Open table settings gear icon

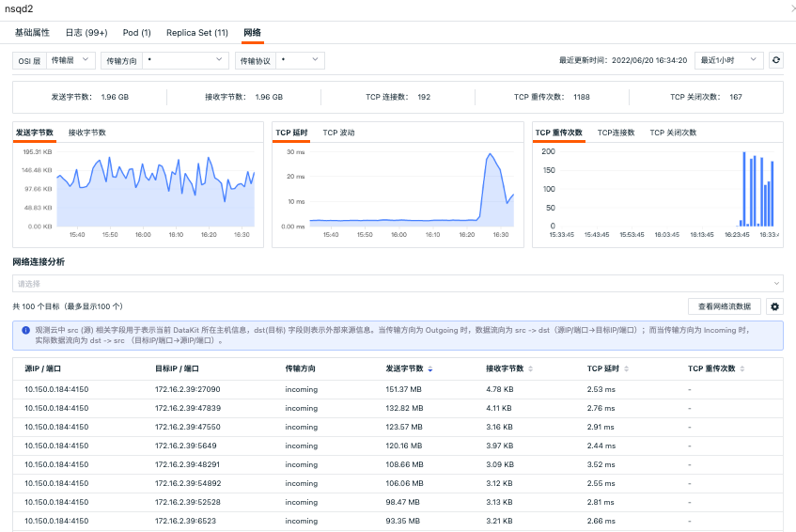(x=774, y=306)
